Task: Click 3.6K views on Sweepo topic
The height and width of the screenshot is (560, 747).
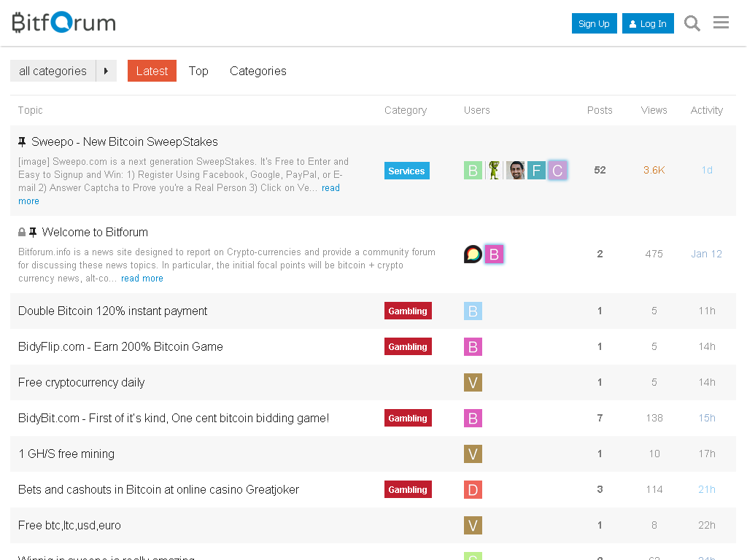Action: tap(654, 170)
